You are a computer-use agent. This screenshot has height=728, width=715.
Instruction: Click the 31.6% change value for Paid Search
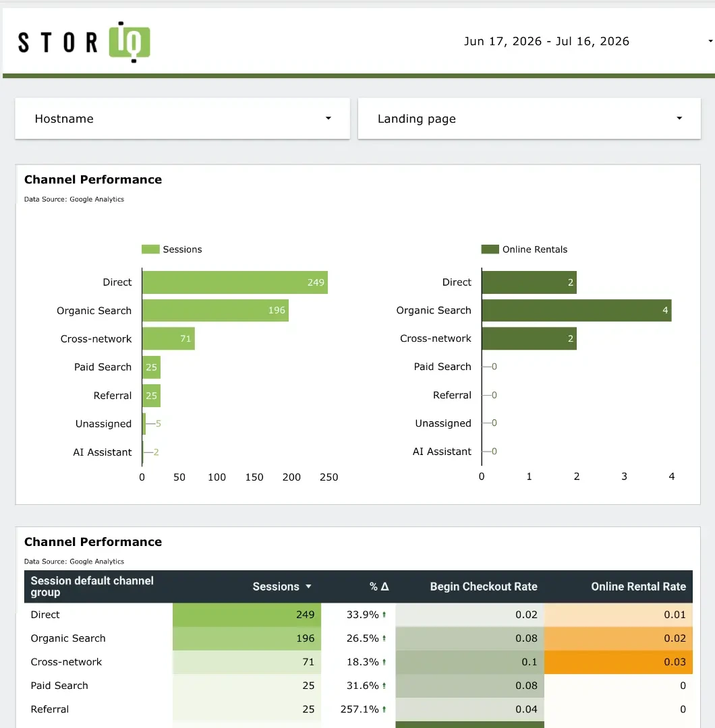(362, 686)
